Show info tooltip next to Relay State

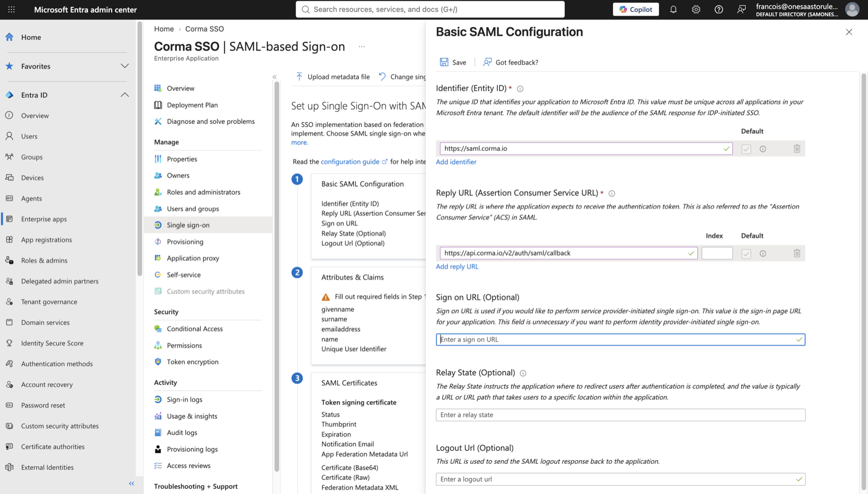523,373
